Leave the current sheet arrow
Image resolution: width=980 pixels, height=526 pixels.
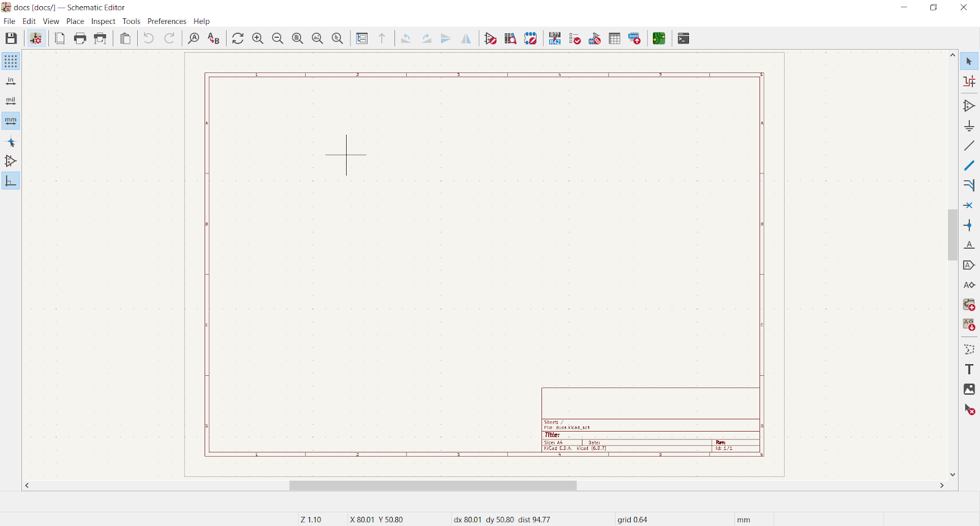coord(382,39)
